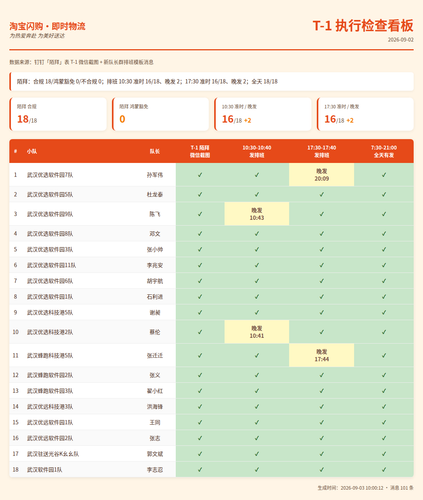Click team name 武汉优选科技港5队
Screen dimensions: 423x500
[50, 312]
